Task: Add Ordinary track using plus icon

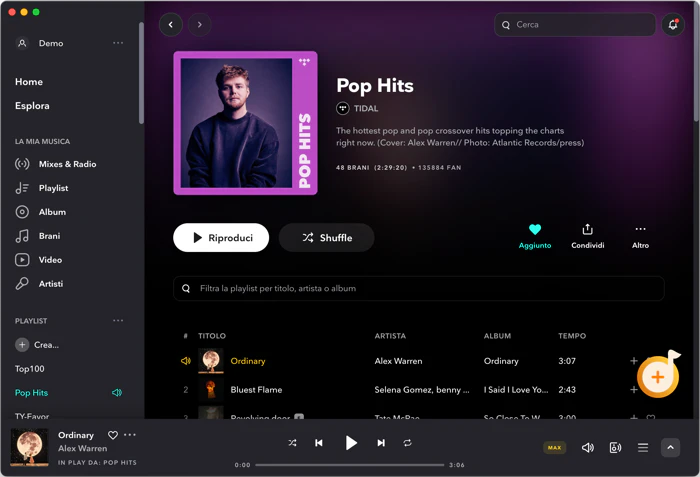Action: 633,361
